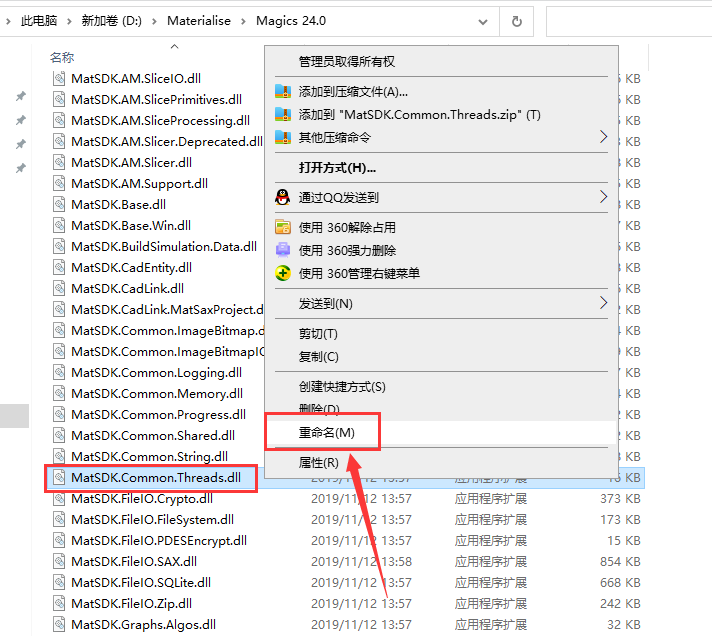Viewport: 712px width, 636px height.
Task: Select 重命名(M) from context menu
Action: click(326, 432)
